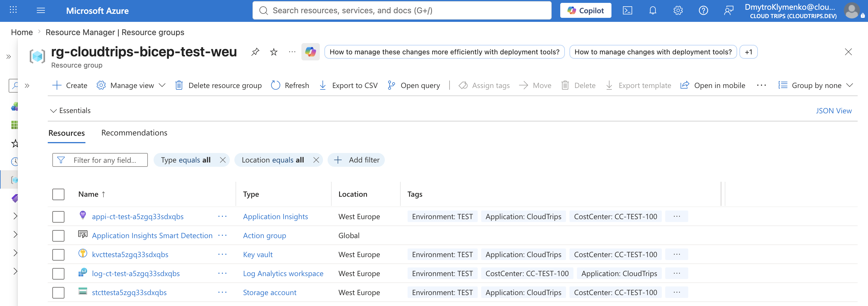Image resolution: width=868 pixels, height=306 pixels.
Task: Open context menu for stcttesta5zgq33sdxqbs
Action: [x=222, y=292]
